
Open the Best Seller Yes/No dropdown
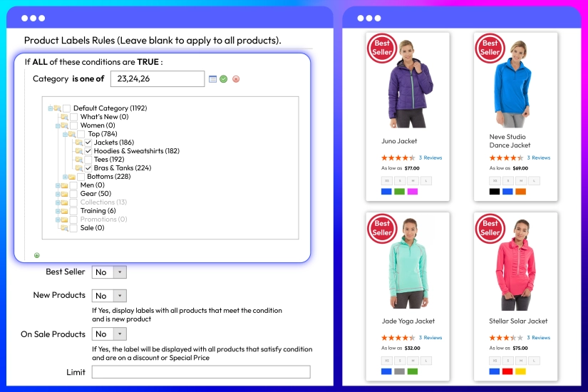tap(109, 272)
